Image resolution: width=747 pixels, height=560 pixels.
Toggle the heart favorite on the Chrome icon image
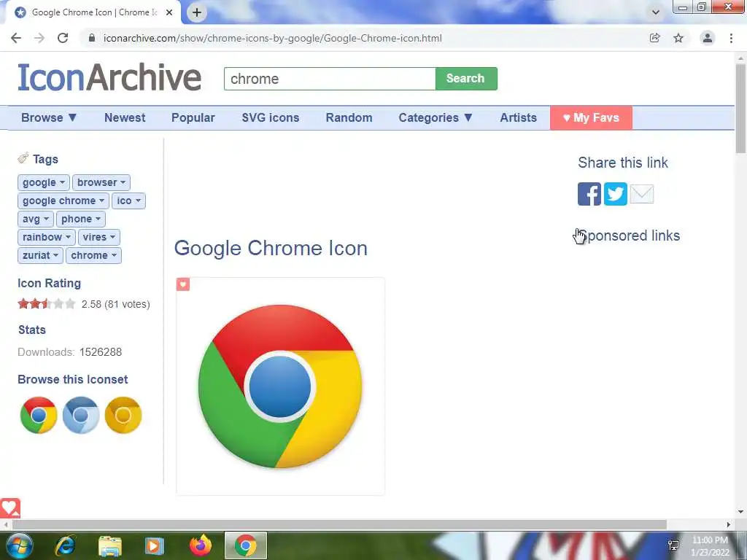[183, 284]
